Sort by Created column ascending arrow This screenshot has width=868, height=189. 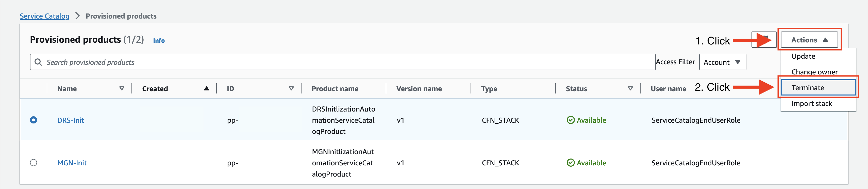pyautogui.click(x=206, y=88)
